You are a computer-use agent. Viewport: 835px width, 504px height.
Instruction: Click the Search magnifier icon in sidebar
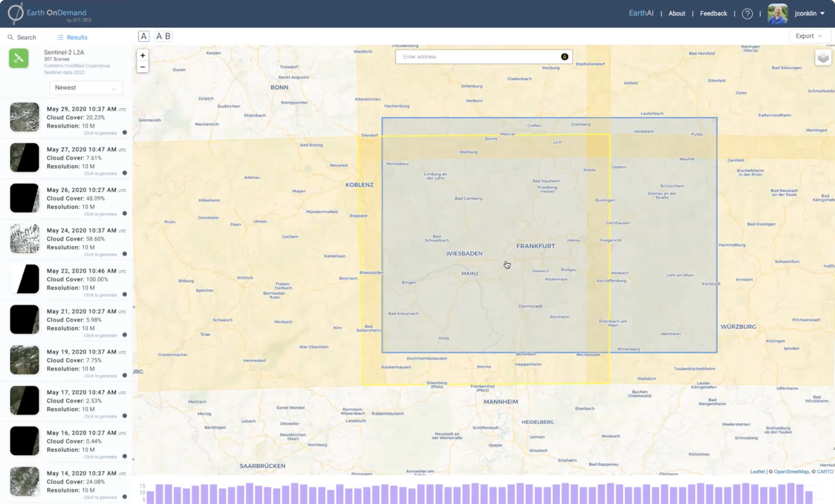point(10,37)
